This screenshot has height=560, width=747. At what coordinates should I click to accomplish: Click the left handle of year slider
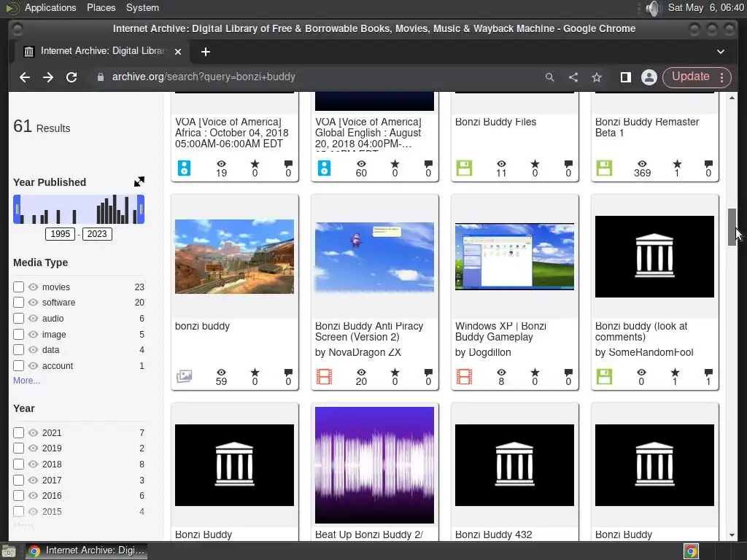click(17, 209)
